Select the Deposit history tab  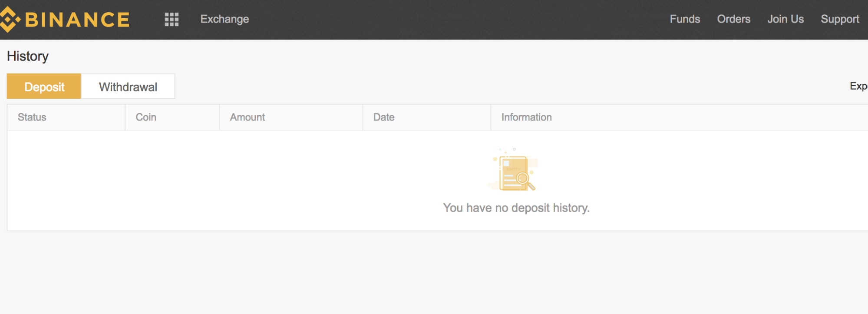pos(44,86)
